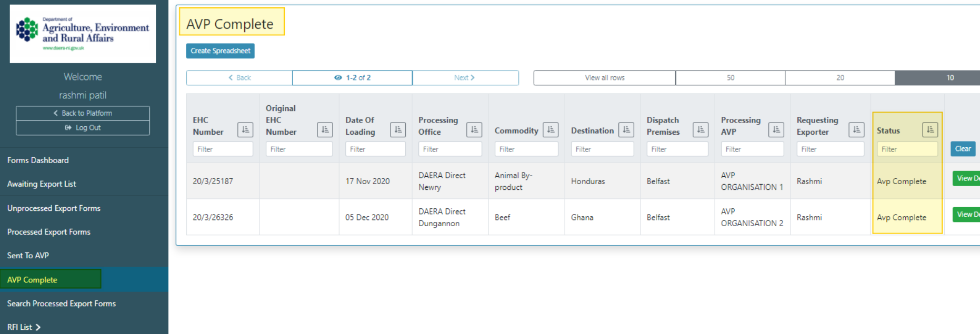Viewport: 980px width, 334px height.
Task: Click the 1-2 of 2 page indicator
Action: pos(353,78)
